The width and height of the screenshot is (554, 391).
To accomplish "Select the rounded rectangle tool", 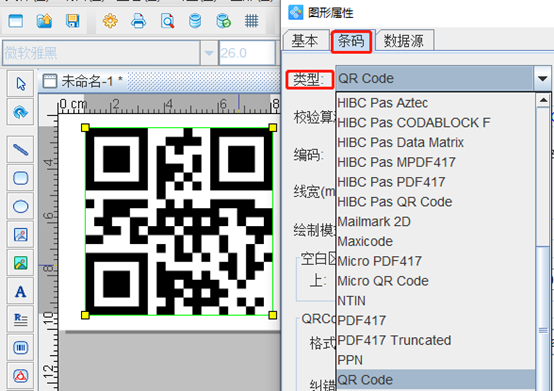I will tap(20, 178).
